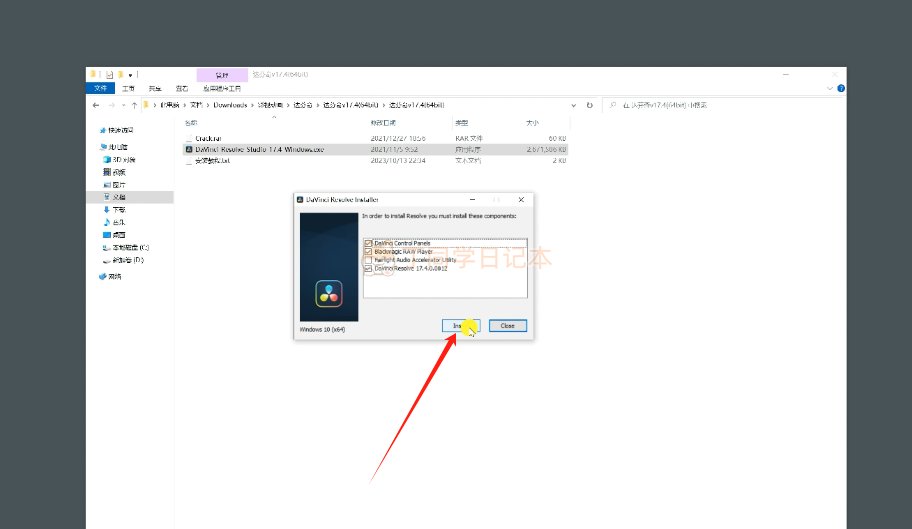Image resolution: width=912 pixels, height=529 pixels.
Task: Click Downloads in the address breadcrumb
Action: click(x=230, y=105)
